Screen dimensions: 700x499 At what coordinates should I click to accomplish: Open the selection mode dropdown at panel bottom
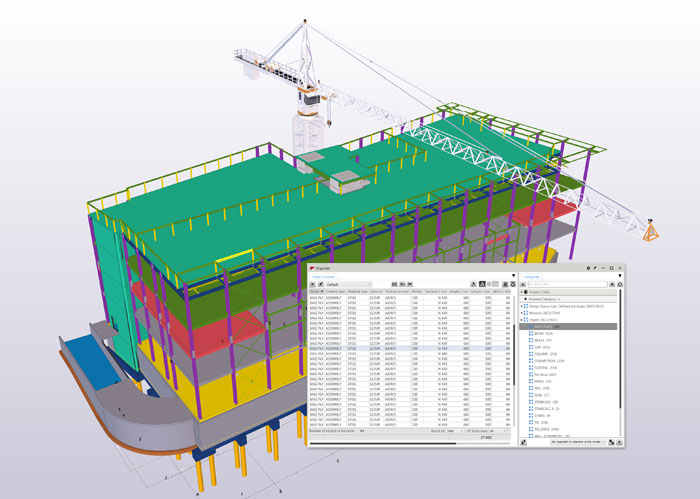point(578,442)
